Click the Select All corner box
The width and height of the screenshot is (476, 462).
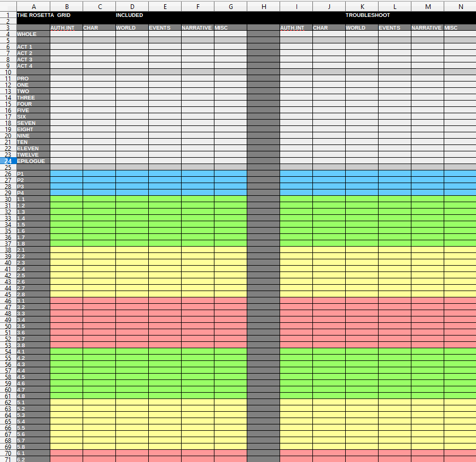point(8,6)
